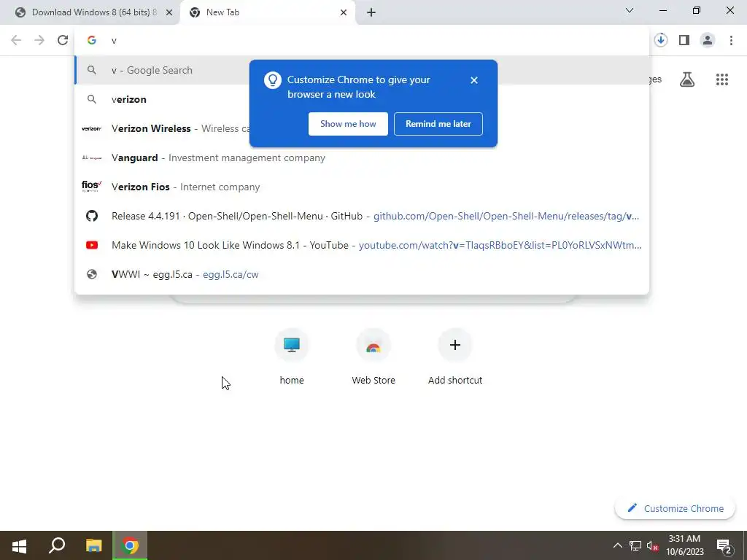Click the Google G icon in the address bar
747x560 pixels.
coord(91,40)
